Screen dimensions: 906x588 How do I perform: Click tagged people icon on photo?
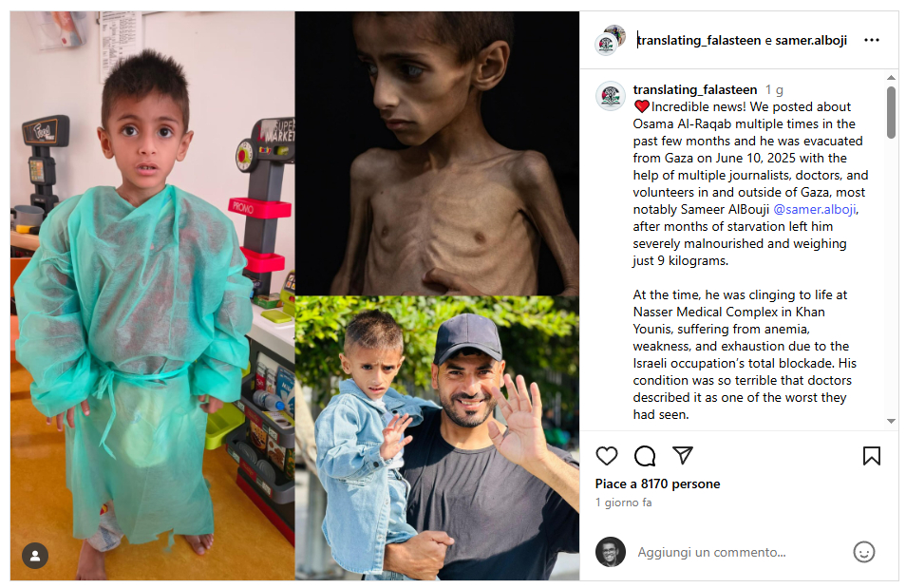pyautogui.click(x=35, y=556)
